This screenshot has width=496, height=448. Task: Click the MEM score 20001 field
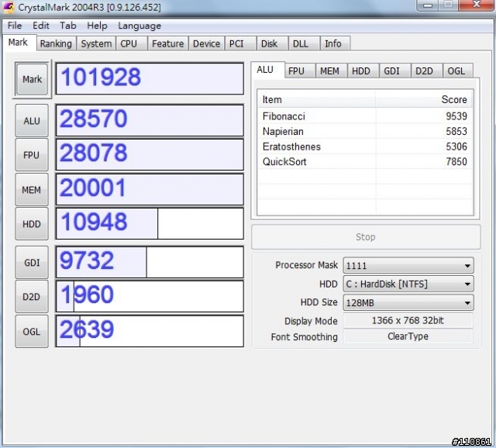150,189
